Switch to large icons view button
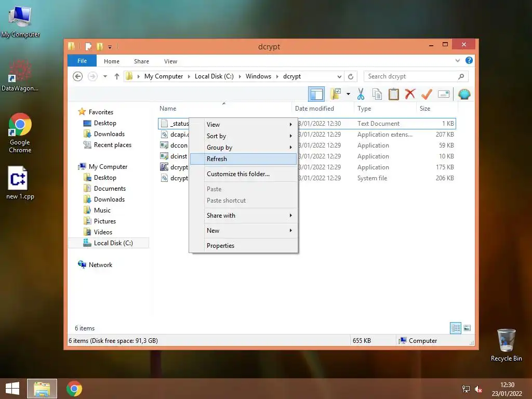Screen dimensions: 532x399 [467, 328]
